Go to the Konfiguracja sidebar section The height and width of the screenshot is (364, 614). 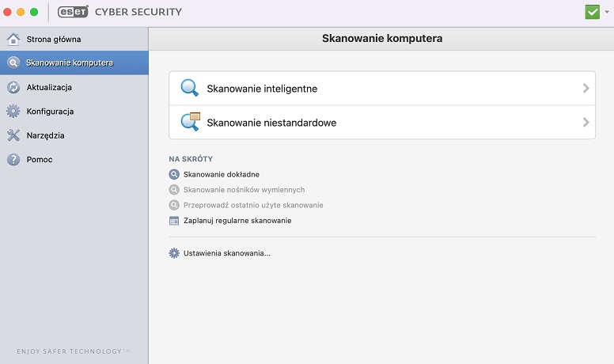tap(50, 112)
